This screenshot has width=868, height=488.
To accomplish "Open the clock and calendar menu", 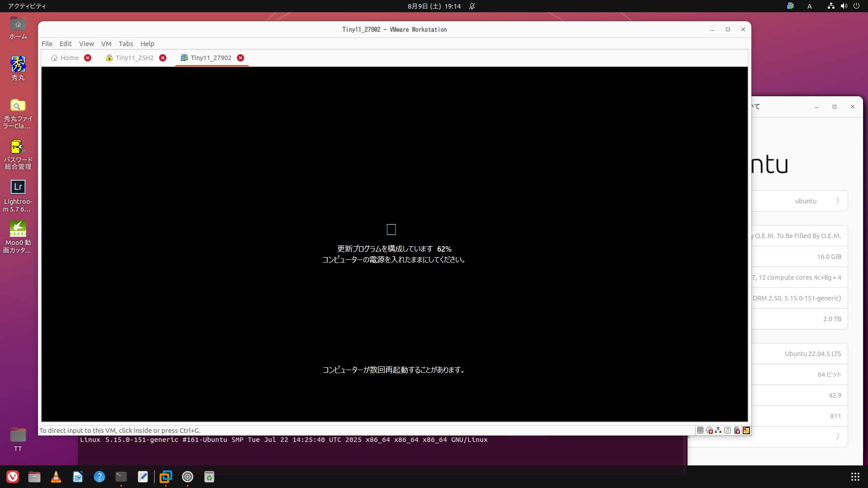I will click(x=434, y=6).
